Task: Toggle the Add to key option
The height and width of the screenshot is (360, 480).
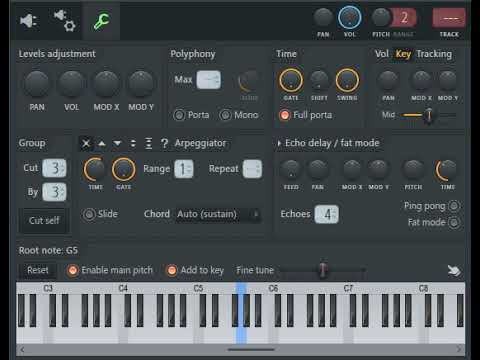Action: [172, 270]
